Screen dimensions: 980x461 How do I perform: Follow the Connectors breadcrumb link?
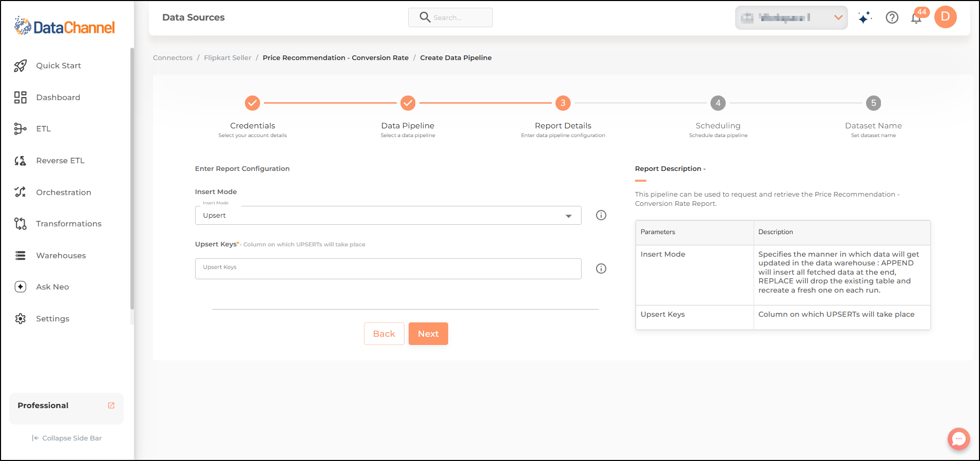(172, 58)
